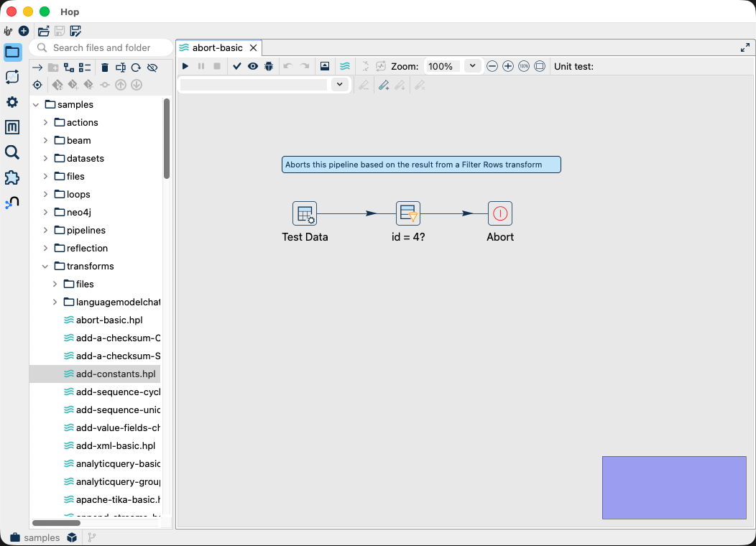Open the samples project in the status bar
The width and height of the screenshot is (756, 546).
(x=40, y=537)
